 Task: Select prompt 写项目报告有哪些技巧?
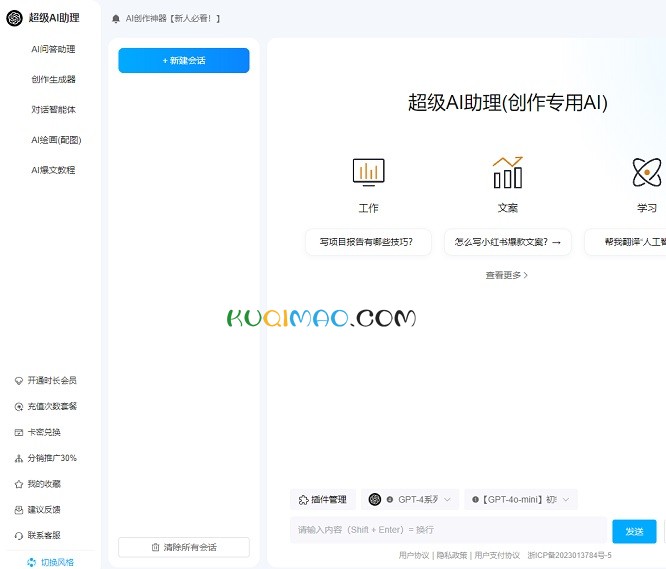[368, 242]
